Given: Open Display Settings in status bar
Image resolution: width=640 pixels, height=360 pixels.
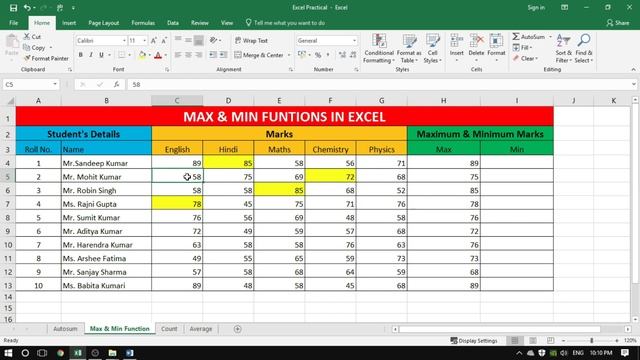Looking at the screenshot, I should (474, 340).
